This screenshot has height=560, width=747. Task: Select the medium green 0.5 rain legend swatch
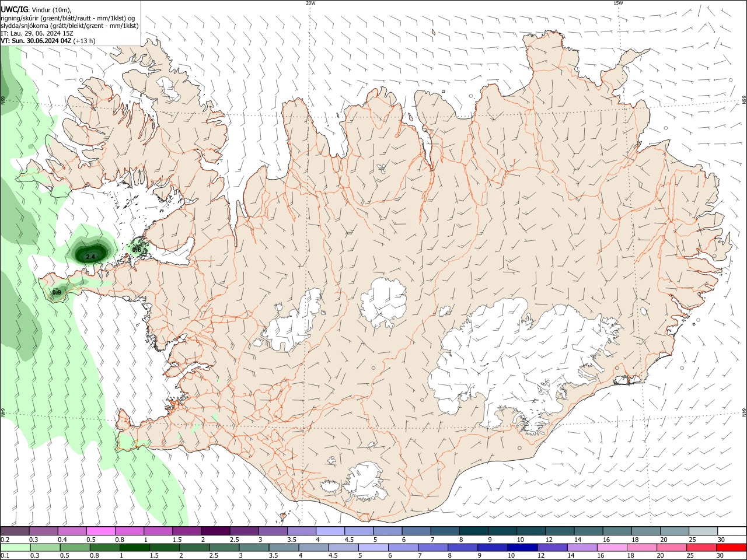click(x=75, y=547)
